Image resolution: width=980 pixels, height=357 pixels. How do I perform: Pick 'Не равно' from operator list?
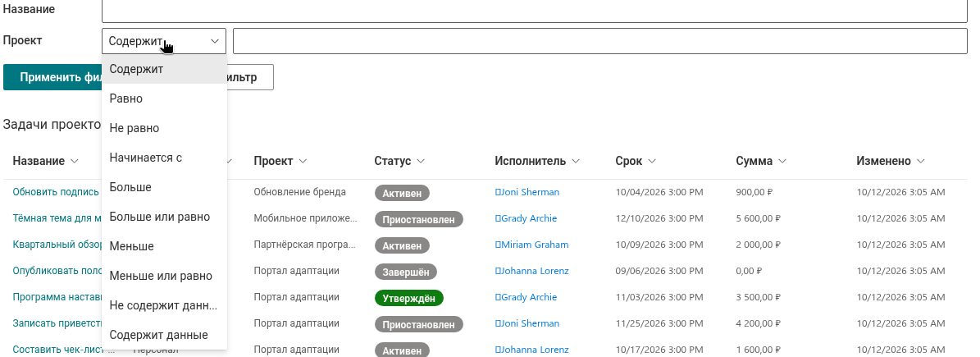pos(164,128)
